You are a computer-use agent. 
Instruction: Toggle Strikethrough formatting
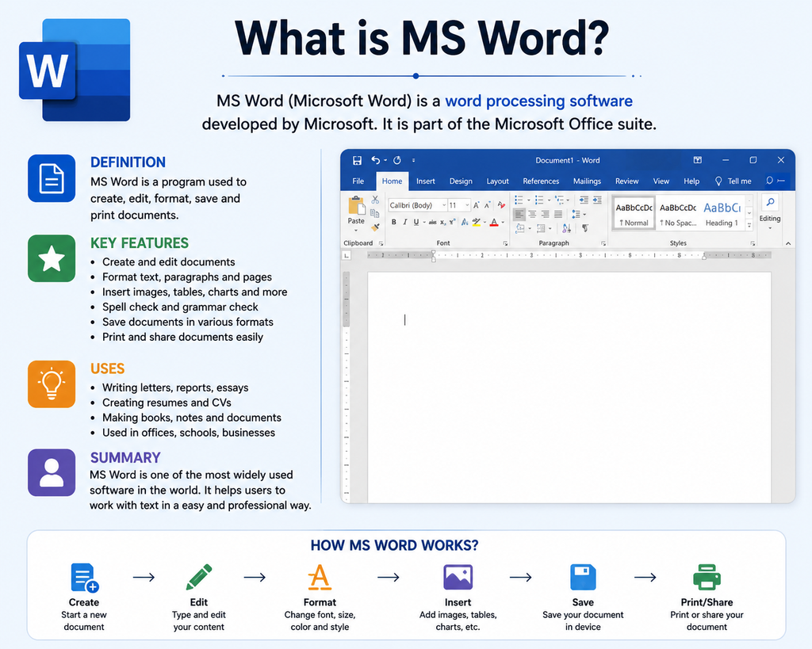point(432,222)
